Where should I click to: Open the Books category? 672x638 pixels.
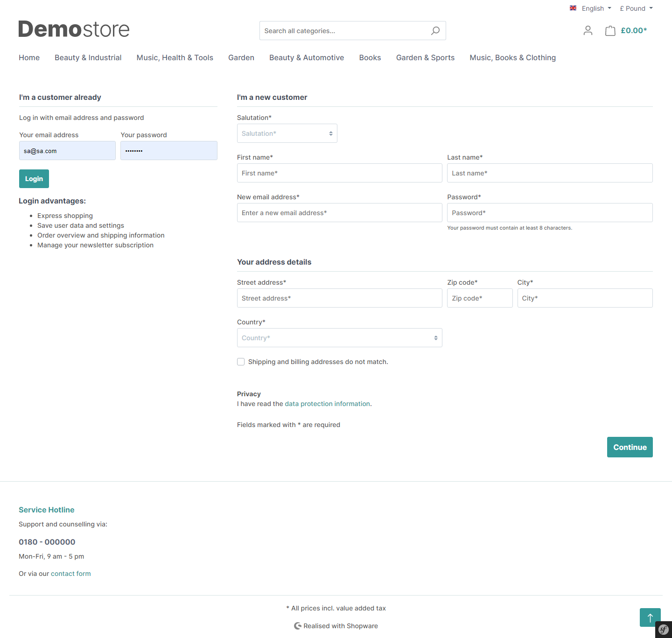point(370,57)
